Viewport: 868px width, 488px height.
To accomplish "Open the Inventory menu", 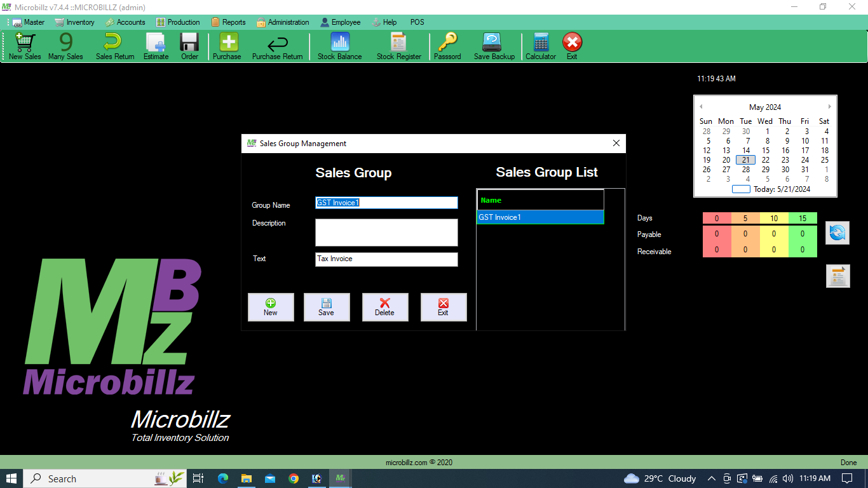I will coord(75,22).
